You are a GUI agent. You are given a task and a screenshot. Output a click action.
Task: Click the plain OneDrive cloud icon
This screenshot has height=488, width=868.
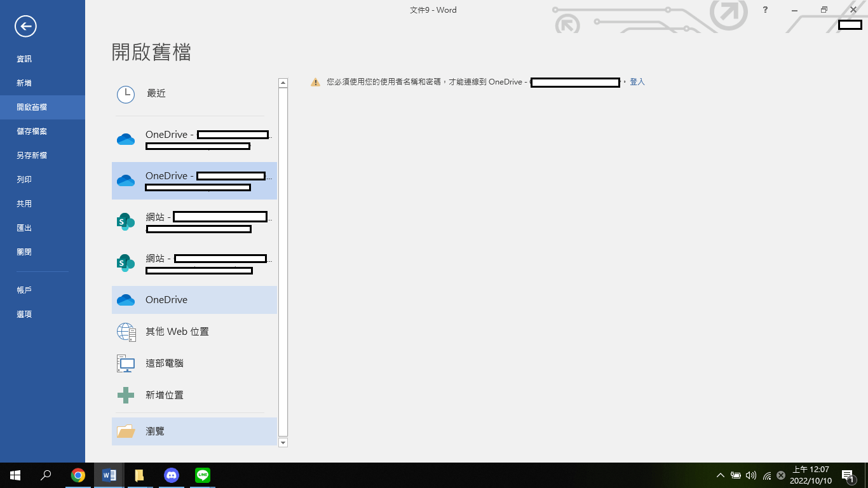pyautogui.click(x=126, y=300)
